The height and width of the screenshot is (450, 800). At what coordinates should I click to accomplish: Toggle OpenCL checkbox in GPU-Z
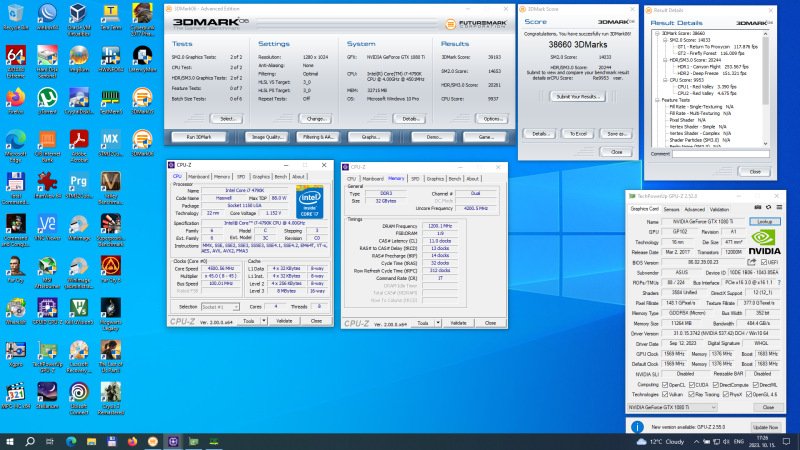tap(665, 385)
